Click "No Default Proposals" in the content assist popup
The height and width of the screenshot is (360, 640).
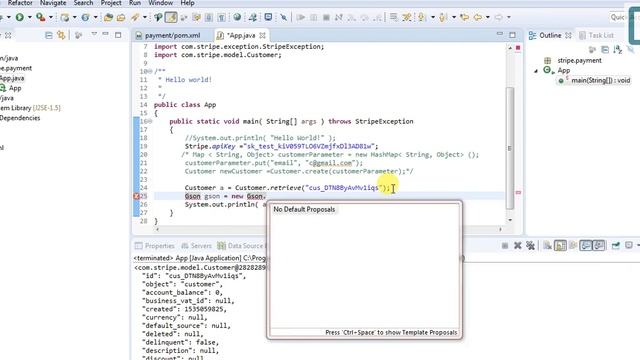(304, 209)
